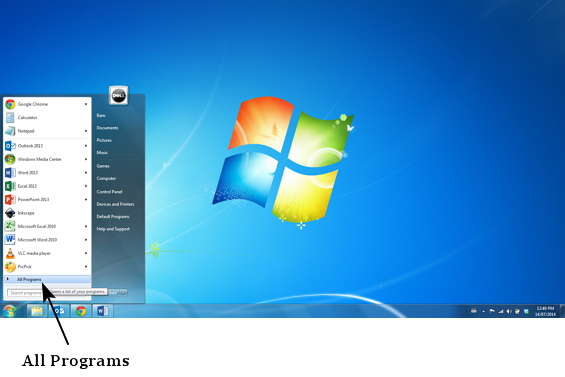Open Microsoft Word 2010 from the Start menu

pyautogui.click(x=47, y=240)
